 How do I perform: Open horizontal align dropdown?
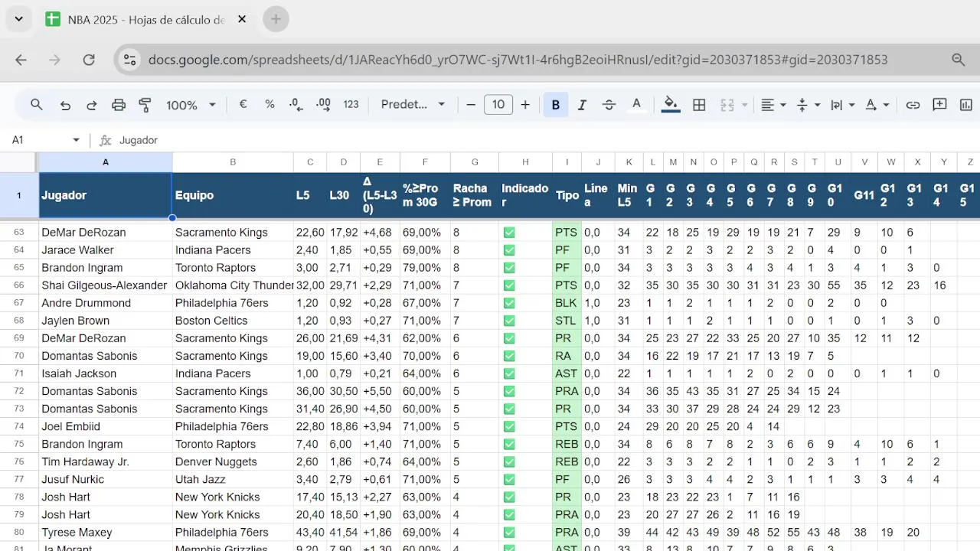(773, 105)
